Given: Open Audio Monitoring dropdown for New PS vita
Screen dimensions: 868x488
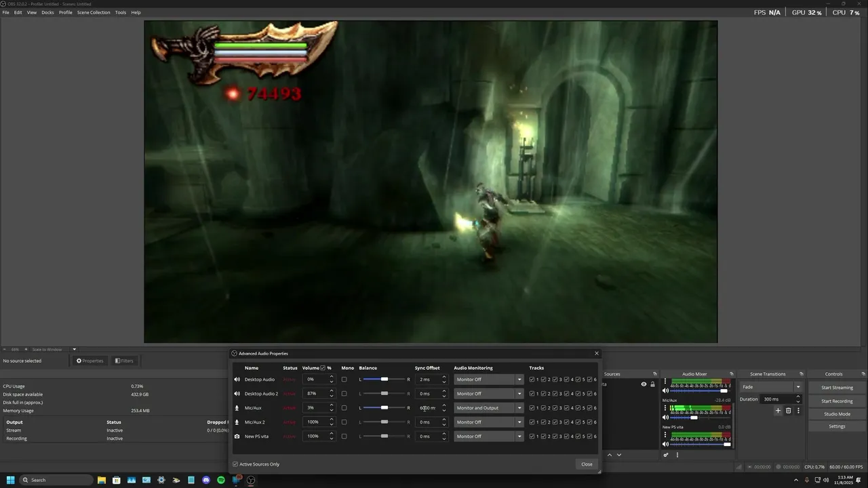Looking at the screenshot, I should point(488,436).
